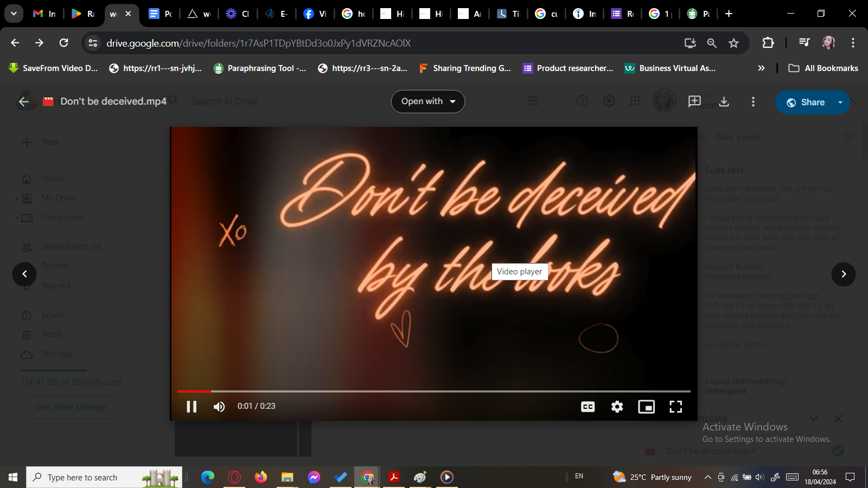The image size is (868, 488).
Task: Go to the next file in preview
Action: pyautogui.click(x=844, y=274)
